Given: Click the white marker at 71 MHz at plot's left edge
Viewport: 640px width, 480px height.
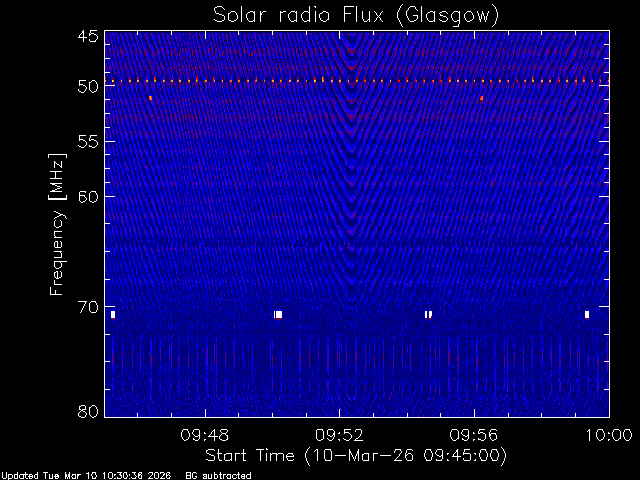Looking at the screenshot, I should (113, 314).
